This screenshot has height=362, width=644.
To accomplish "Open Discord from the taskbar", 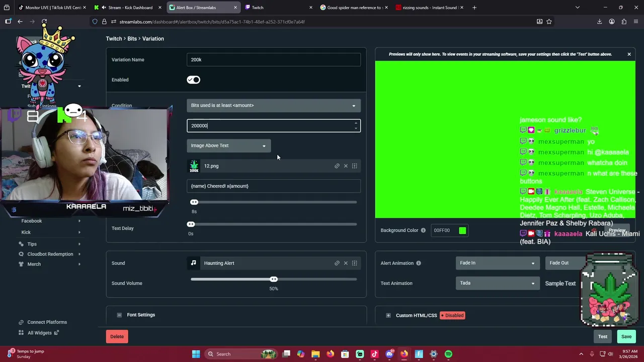I will [x=389, y=354].
